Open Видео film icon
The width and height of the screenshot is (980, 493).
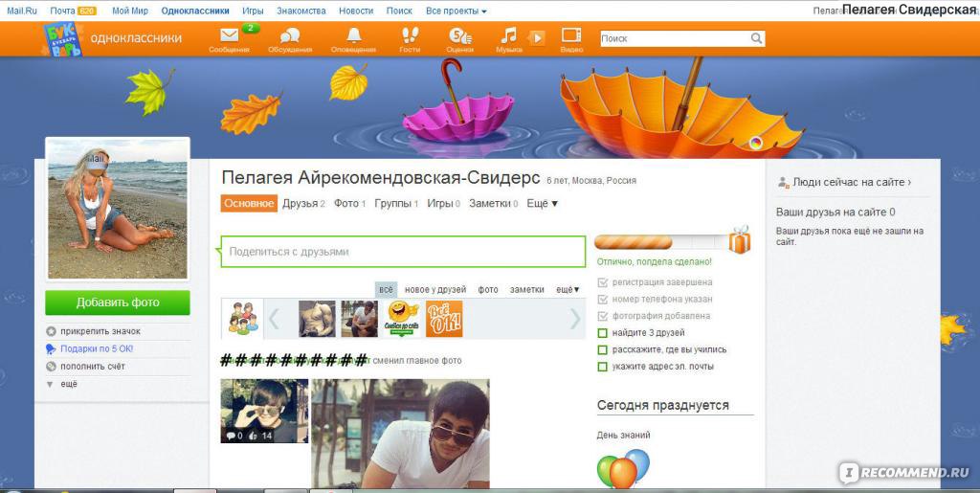pyautogui.click(x=571, y=35)
